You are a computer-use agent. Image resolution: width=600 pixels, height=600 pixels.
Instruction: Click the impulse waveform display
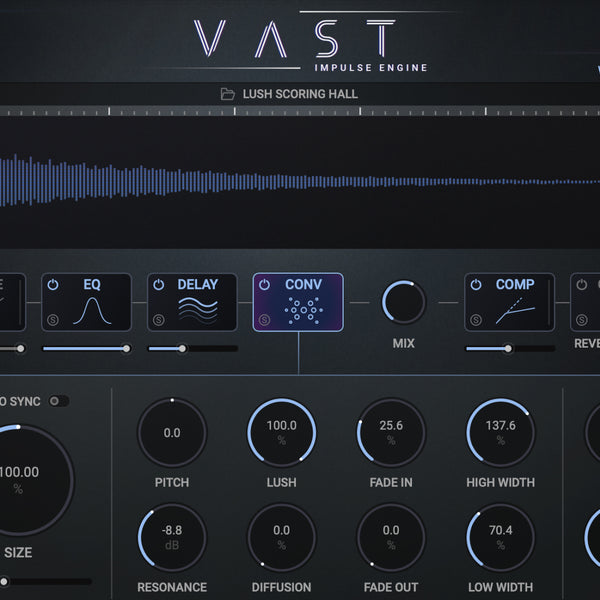click(x=300, y=182)
